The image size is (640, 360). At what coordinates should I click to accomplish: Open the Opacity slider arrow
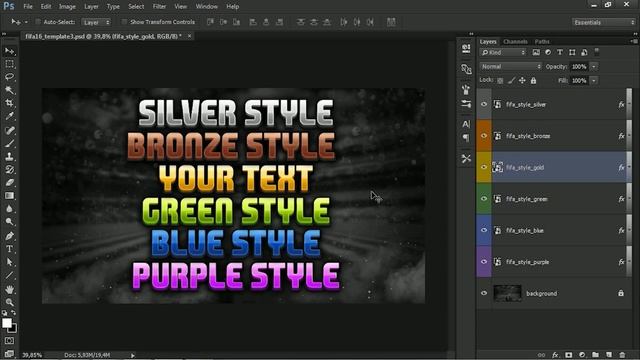pos(594,67)
